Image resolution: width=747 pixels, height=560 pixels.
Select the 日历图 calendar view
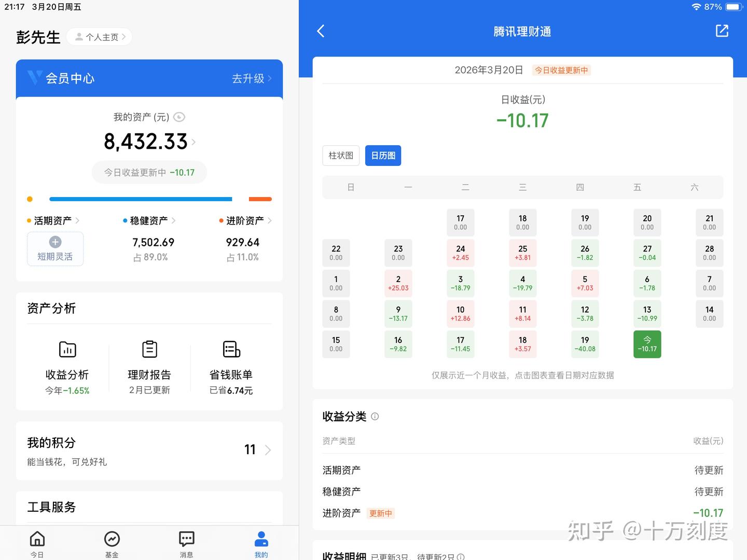click(383, 156)
